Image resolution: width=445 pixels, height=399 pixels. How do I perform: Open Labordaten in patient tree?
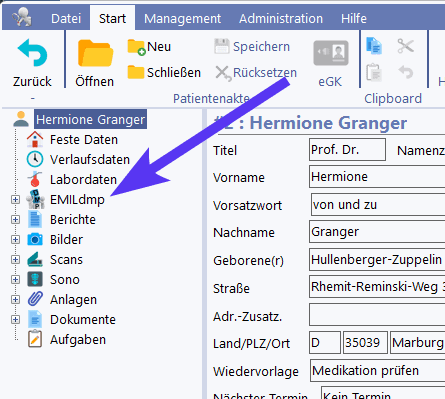point(83,180)
